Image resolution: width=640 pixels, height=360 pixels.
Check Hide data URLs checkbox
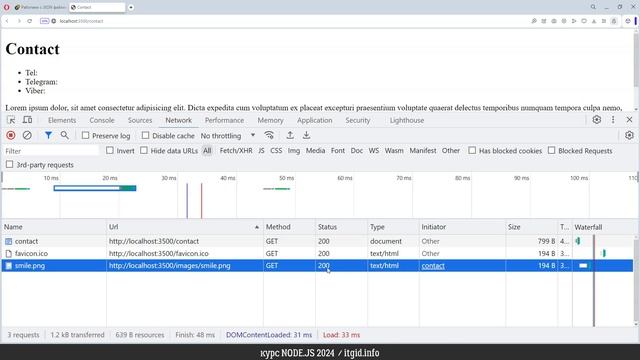point(144,150)
